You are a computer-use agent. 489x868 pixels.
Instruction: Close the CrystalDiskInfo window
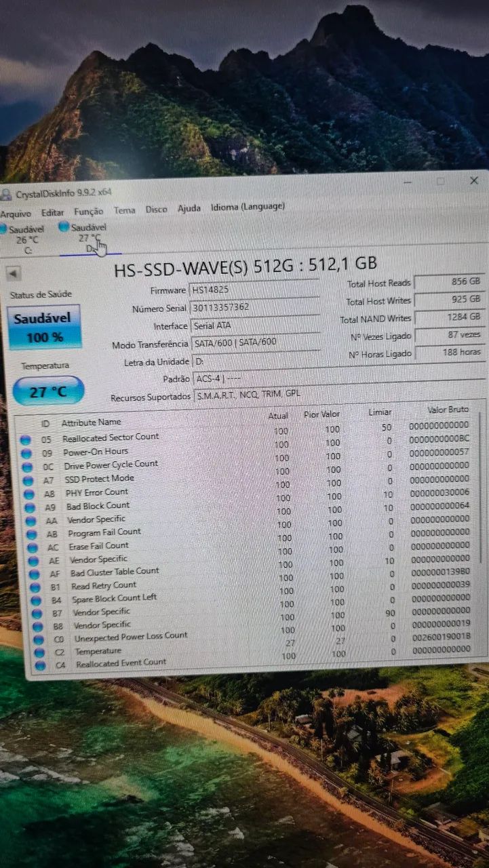(x=474, y=180)
